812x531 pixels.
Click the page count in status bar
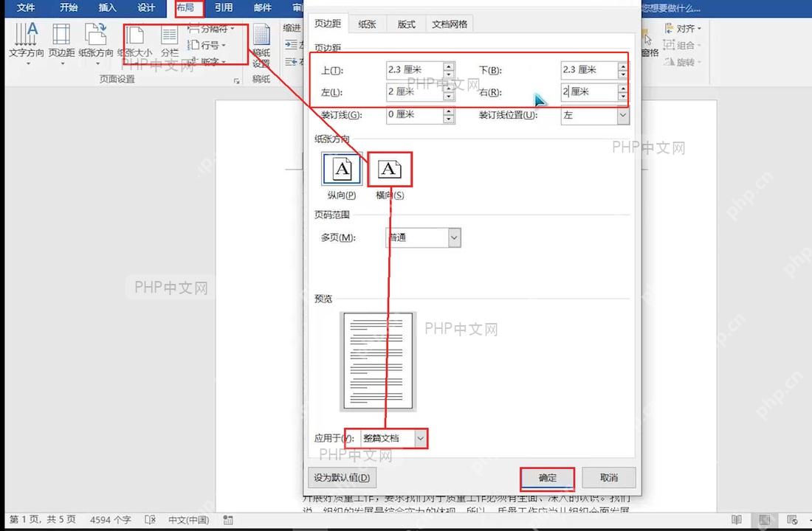coord(43,519)
